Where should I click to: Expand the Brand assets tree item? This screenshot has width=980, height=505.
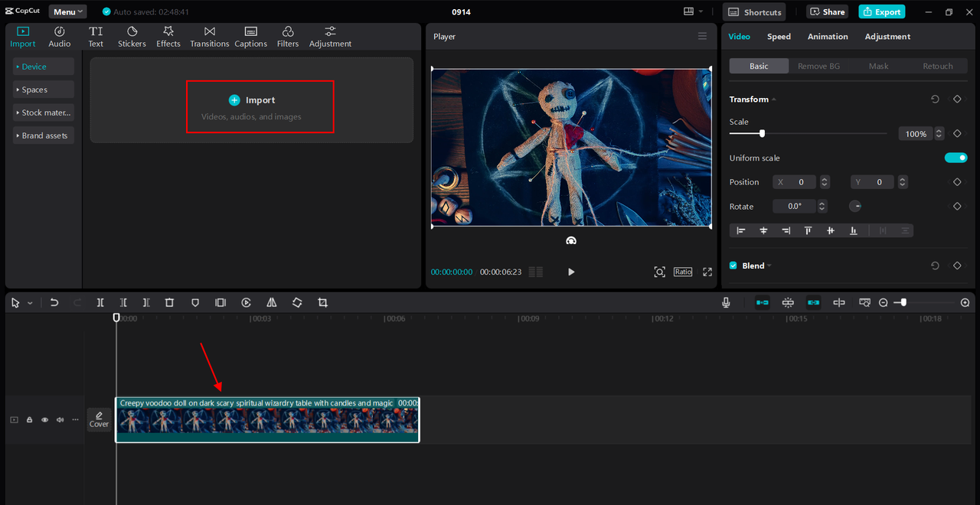(44, 135)
